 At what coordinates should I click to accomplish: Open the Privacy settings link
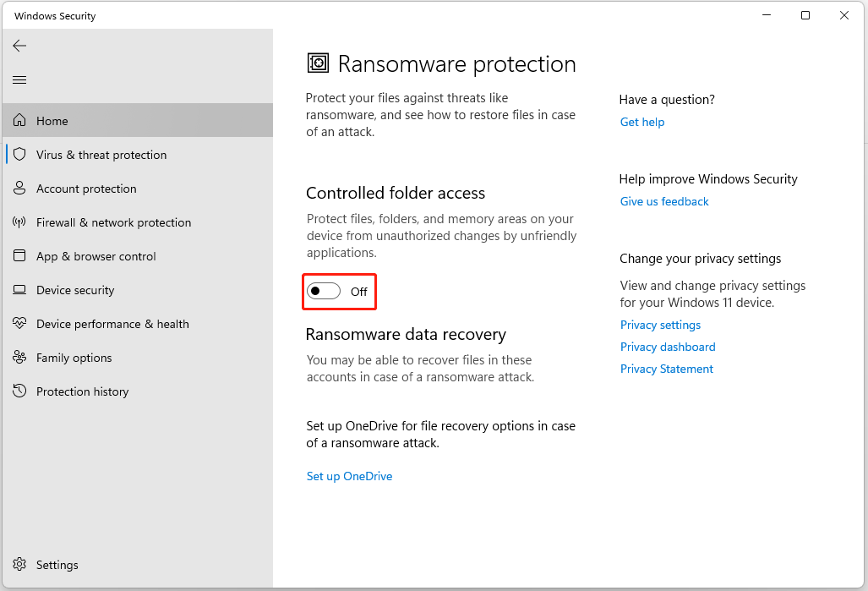coord(660,325)
